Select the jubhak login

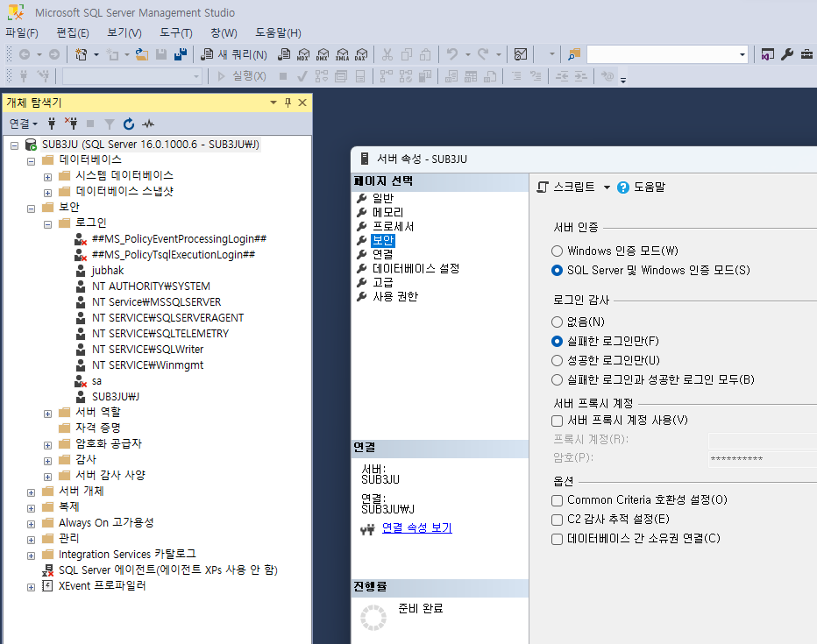[108, 270]
